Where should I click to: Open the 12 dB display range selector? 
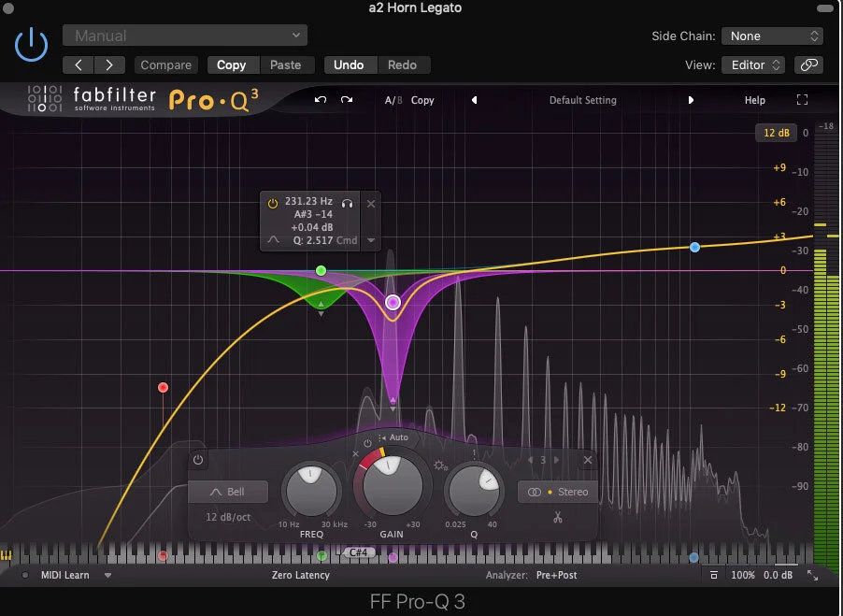click(777, 133)
